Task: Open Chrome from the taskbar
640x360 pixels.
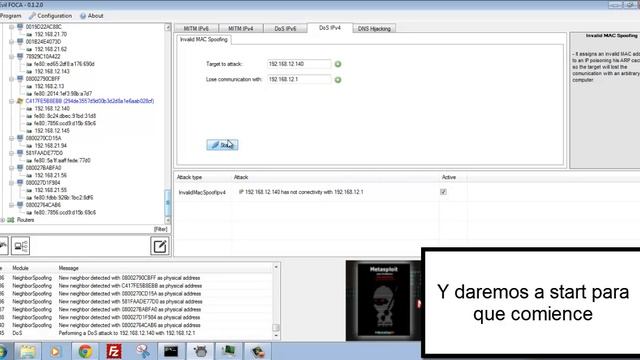Action: 85,351
